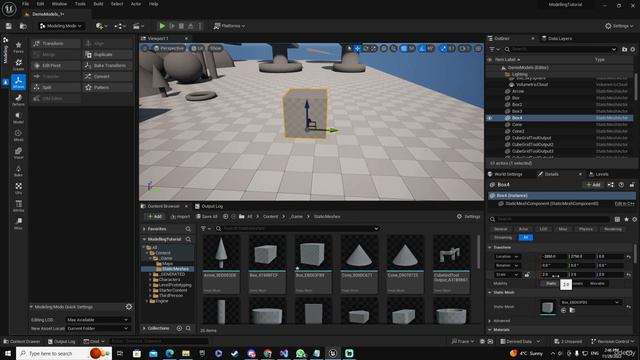Open the Deform category in Modeling sidebar

click(18, 100)
